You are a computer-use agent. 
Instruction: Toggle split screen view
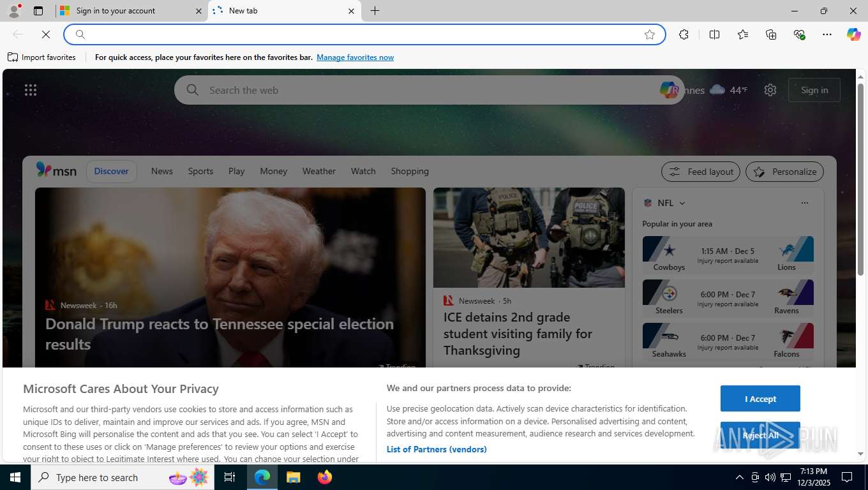(714, 34)
